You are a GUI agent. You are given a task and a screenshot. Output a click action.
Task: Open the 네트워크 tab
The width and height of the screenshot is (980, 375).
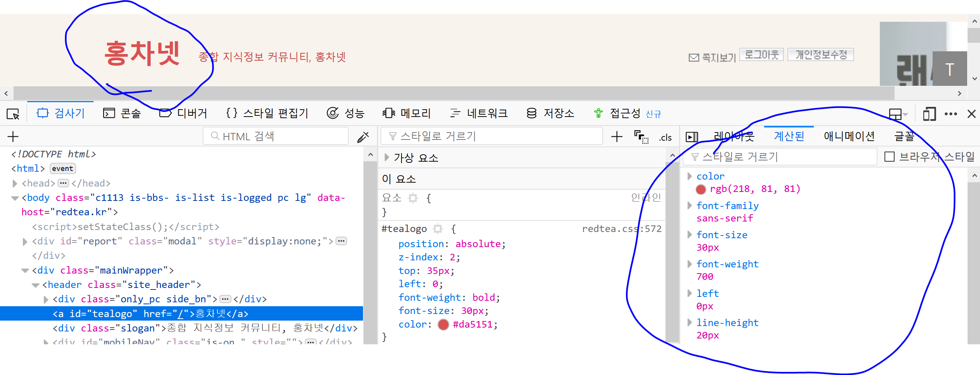tap(479, 113)
